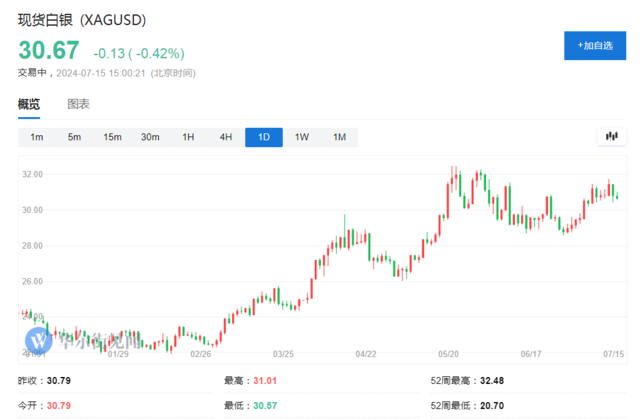
Task: Click the 最高 value 31.01
Action: (x=265, y=381)
